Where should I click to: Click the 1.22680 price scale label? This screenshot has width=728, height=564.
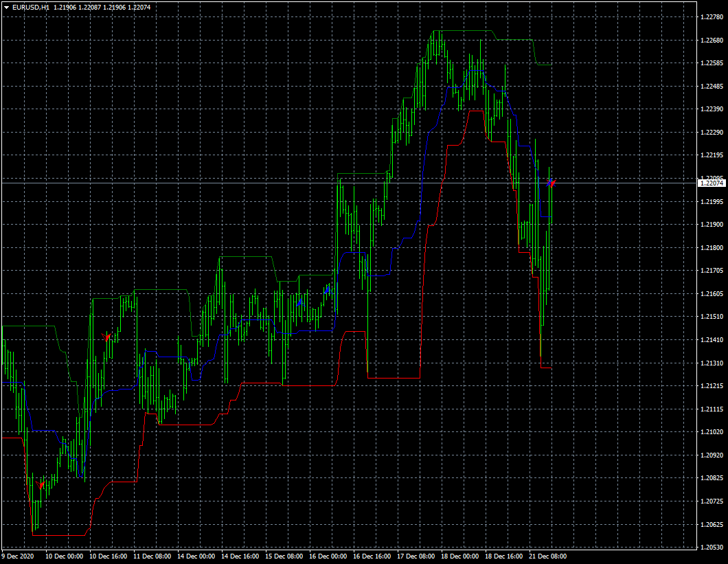pos(712,41)
